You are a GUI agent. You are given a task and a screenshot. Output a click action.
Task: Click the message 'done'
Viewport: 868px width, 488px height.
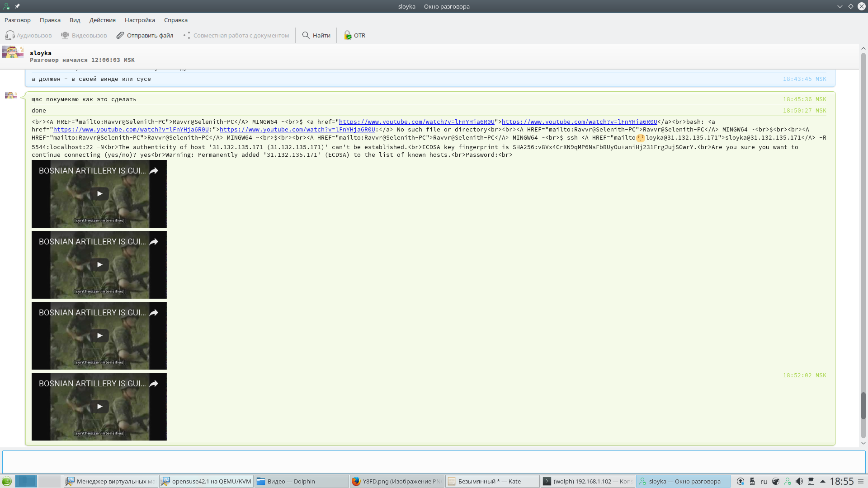point(39,111)
